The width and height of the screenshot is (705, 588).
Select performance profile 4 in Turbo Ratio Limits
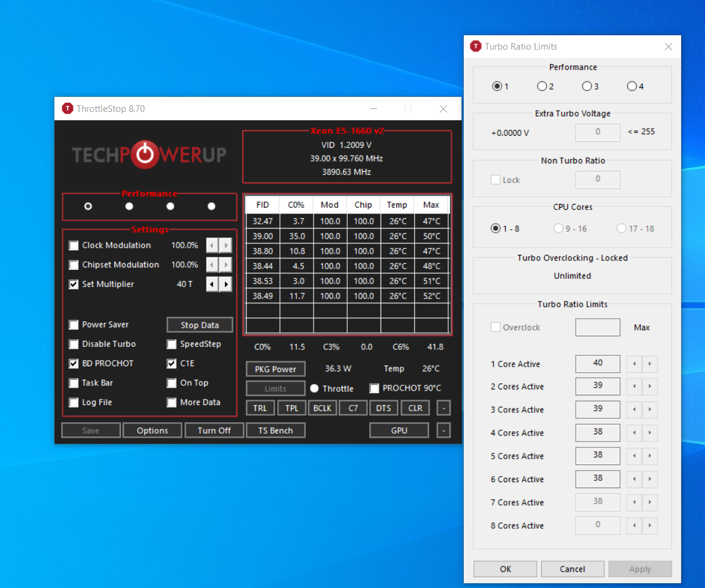tap(632, 86)
